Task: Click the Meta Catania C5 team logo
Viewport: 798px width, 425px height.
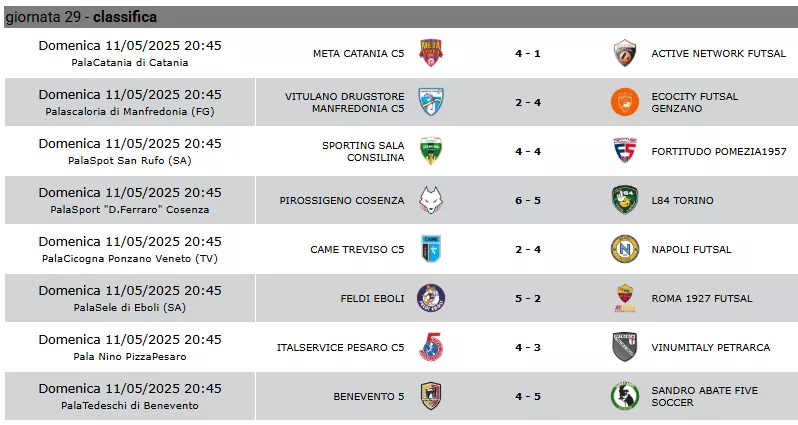Action: click(x=431, y=53)
